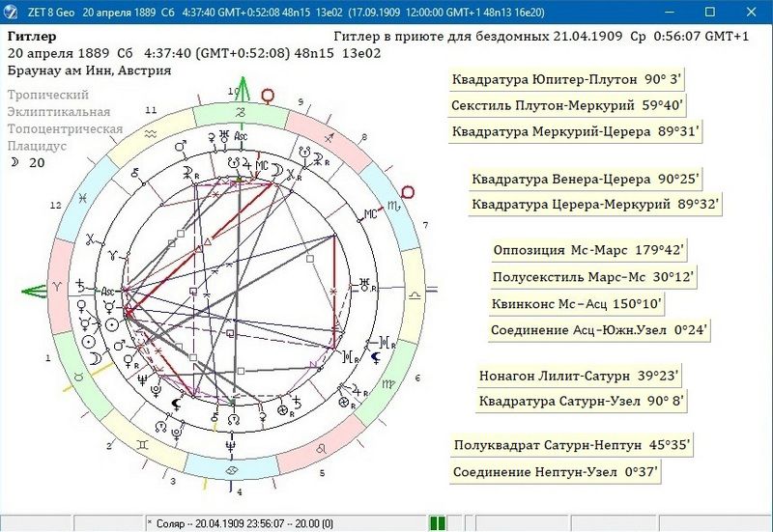
Task: Click the Sagittarius sign on the outer ring
Action: coord(330,137)
